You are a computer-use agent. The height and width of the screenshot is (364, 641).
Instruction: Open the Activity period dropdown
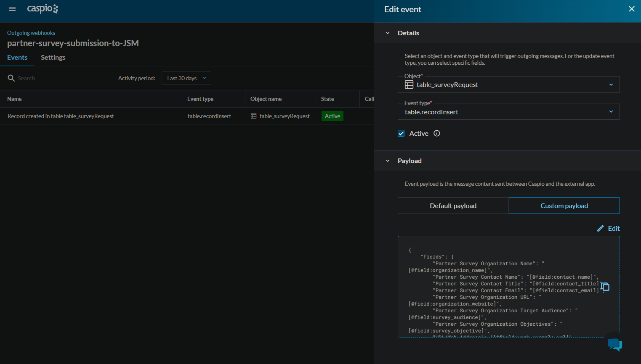186,78
